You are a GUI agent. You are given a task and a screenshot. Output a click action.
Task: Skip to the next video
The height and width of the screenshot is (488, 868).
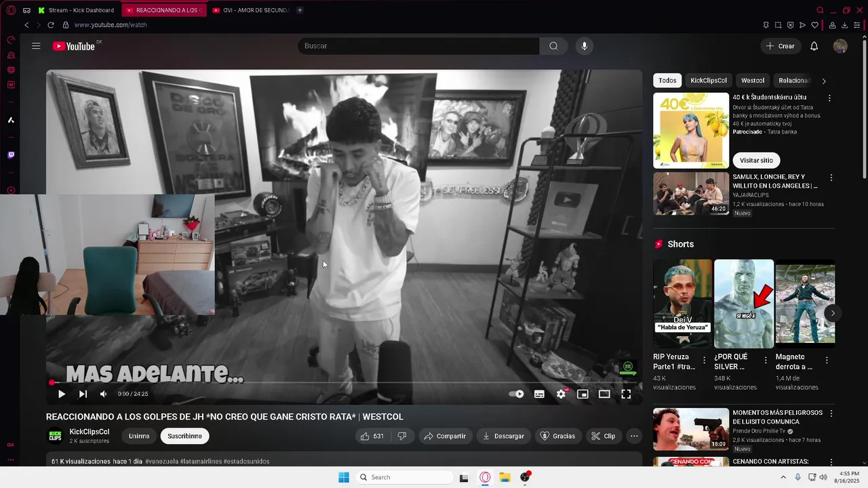(x=83, y=394)
